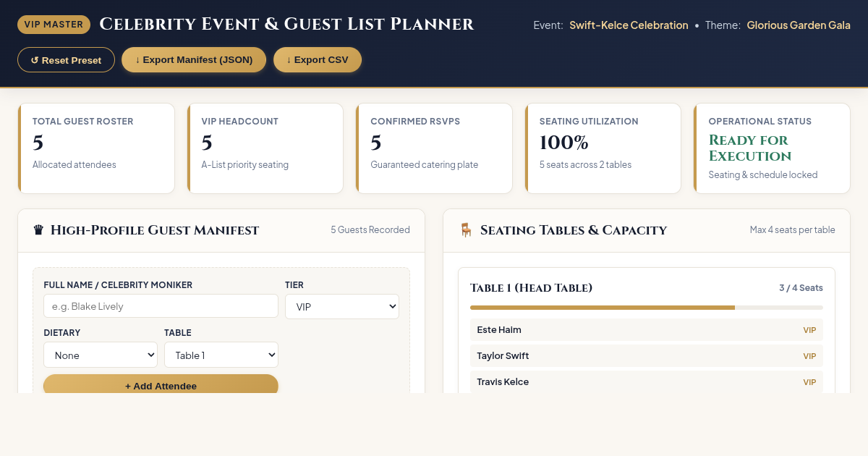Click the Export CSV button
Viewport: 868px width, 456px height.
pos(318,60)
